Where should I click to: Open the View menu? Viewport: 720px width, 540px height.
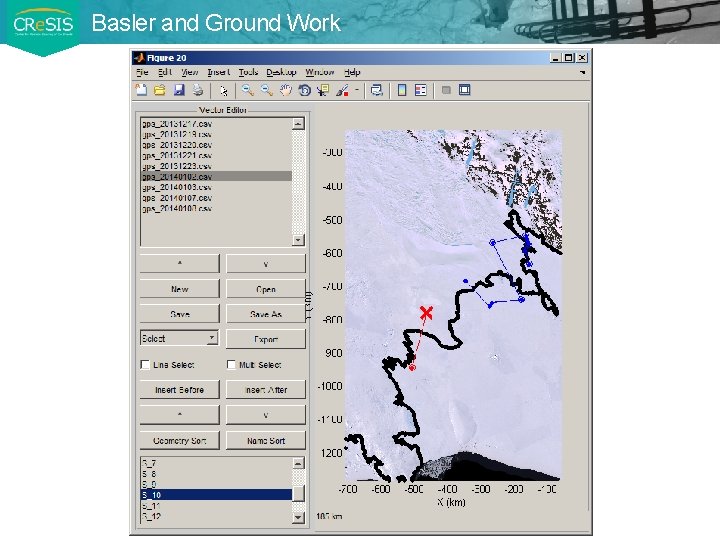point(190,72)
